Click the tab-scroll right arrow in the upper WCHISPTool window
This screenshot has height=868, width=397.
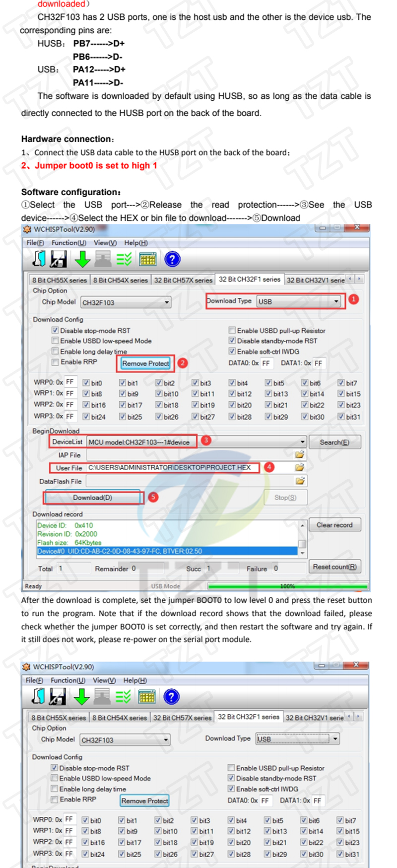pyautogui.click(x=359, y=279)
